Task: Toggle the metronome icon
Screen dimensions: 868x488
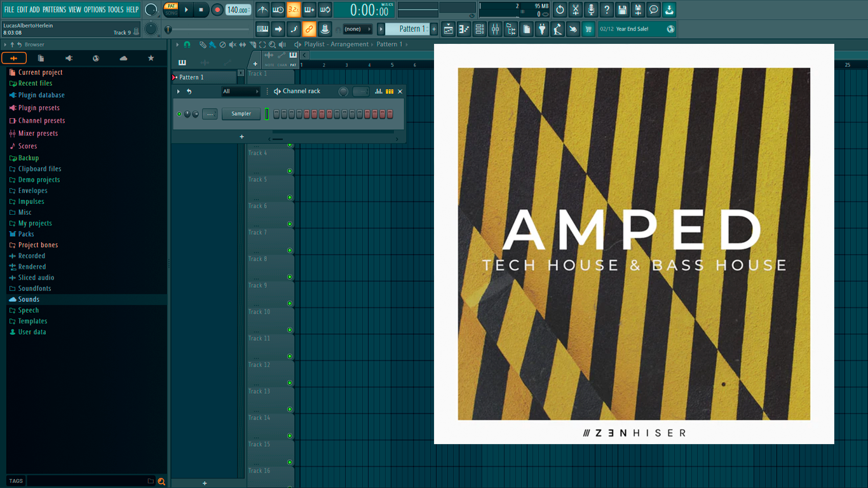Action: (x=262, y=10)
